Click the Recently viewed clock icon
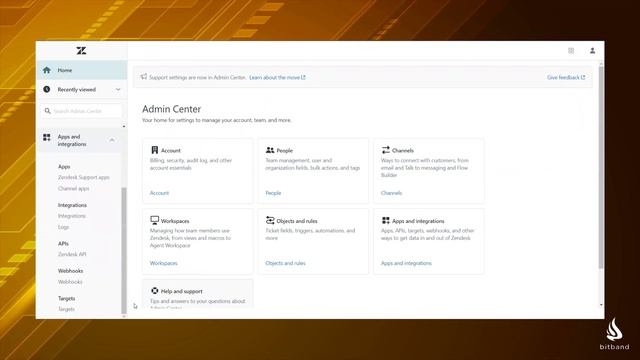The width and height of the screenshot is (640, 360). click(47, 89)
